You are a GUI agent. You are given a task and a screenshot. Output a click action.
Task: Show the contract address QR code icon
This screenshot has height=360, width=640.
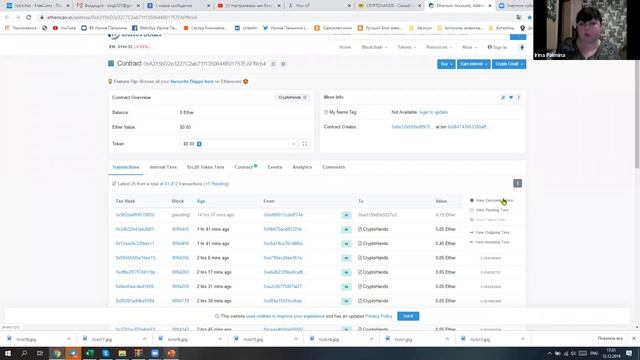point(283,64)
